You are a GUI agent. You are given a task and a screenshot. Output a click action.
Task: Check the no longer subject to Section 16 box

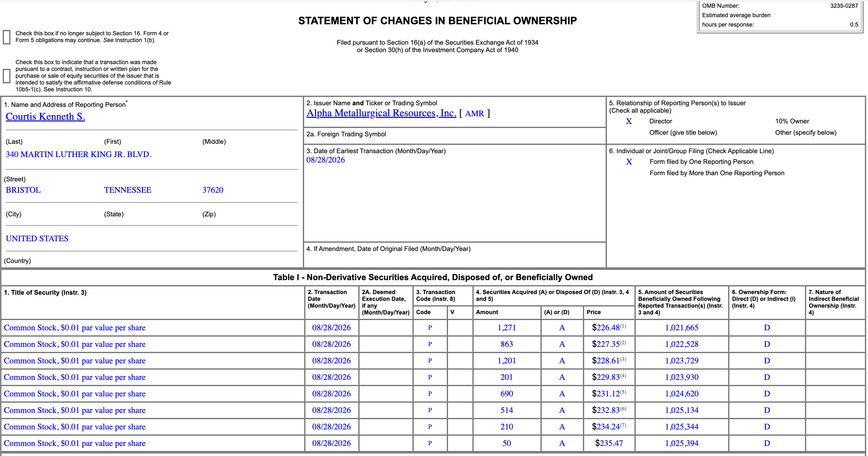(7, 37)
